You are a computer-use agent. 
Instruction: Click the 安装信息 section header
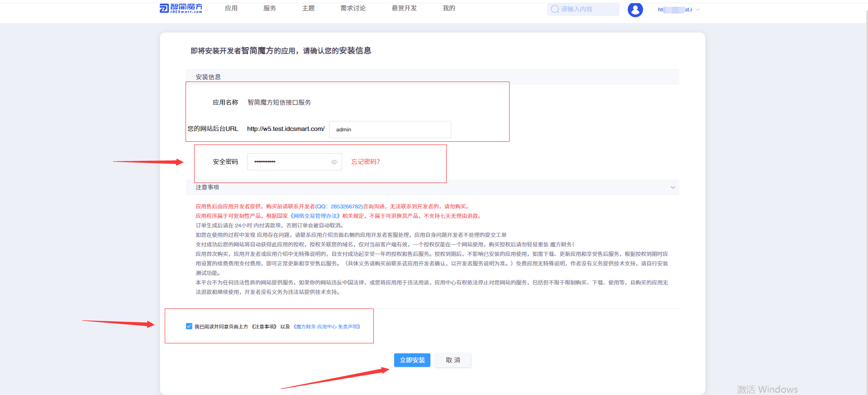[x=433, y=77]
